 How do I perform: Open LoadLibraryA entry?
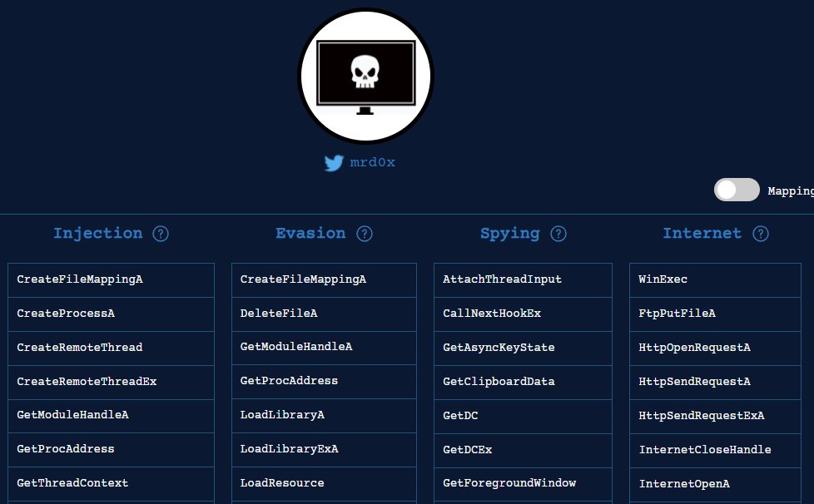point(324,416)
